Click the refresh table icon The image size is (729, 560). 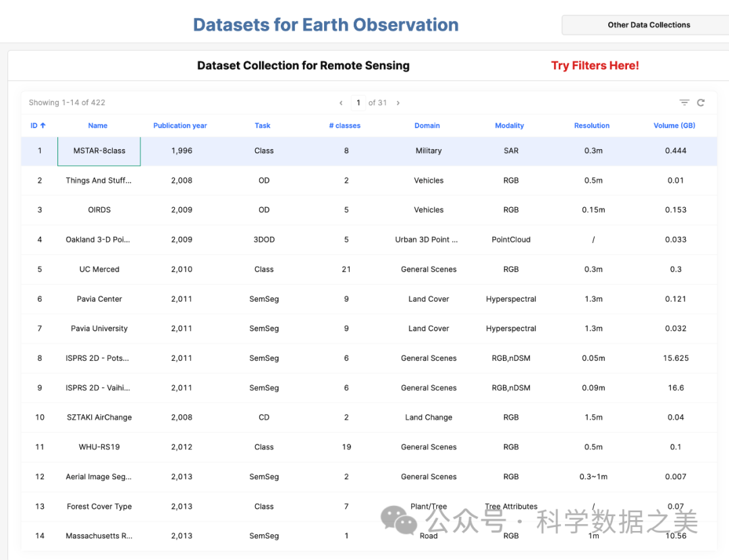[701, 103]
